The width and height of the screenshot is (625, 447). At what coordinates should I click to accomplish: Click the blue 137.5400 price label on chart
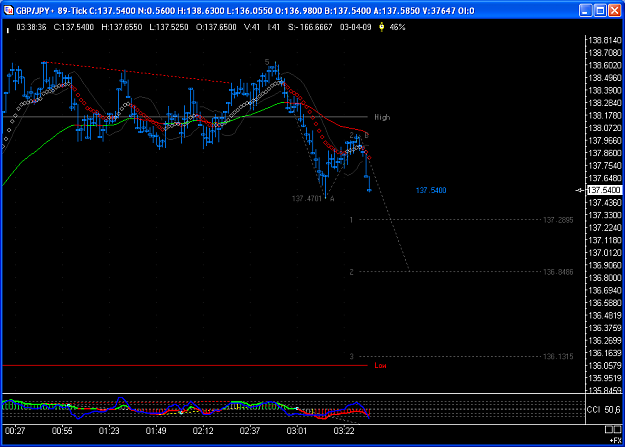point(431,190)
